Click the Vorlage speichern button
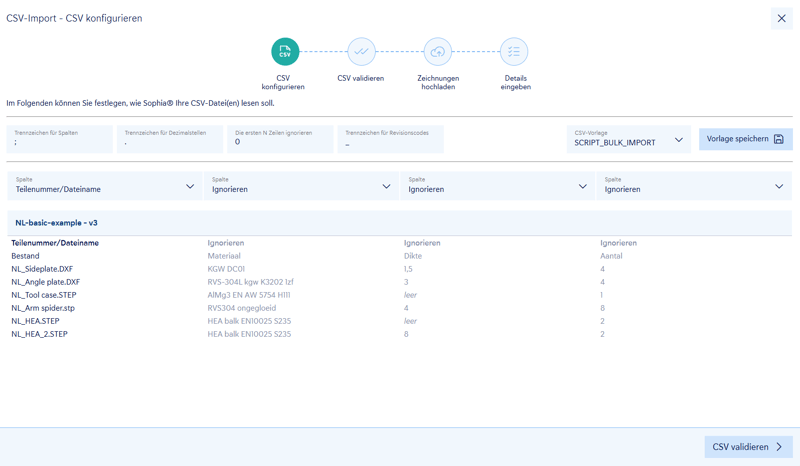 [745, 139]
